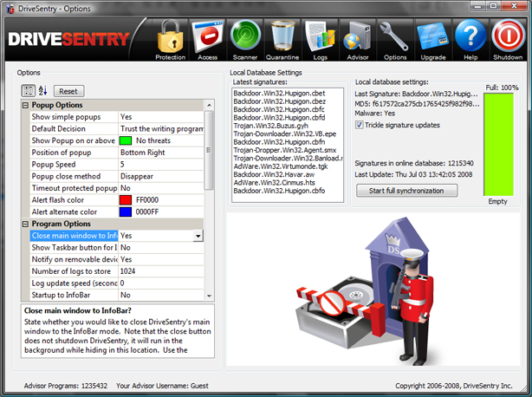532x397 pixels.
Task: Click the blue Alert alternate color swatch
Action: point(125,212)
